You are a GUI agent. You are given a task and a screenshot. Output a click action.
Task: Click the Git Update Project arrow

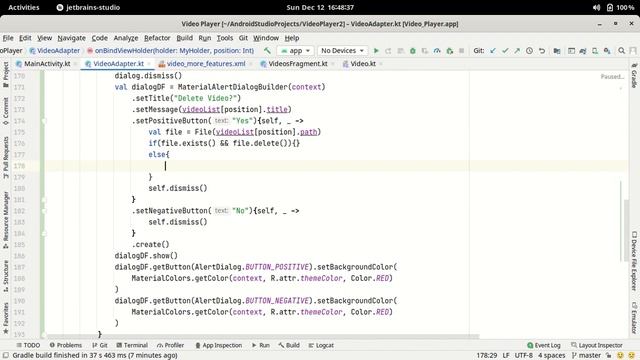(x=493, y=51)
